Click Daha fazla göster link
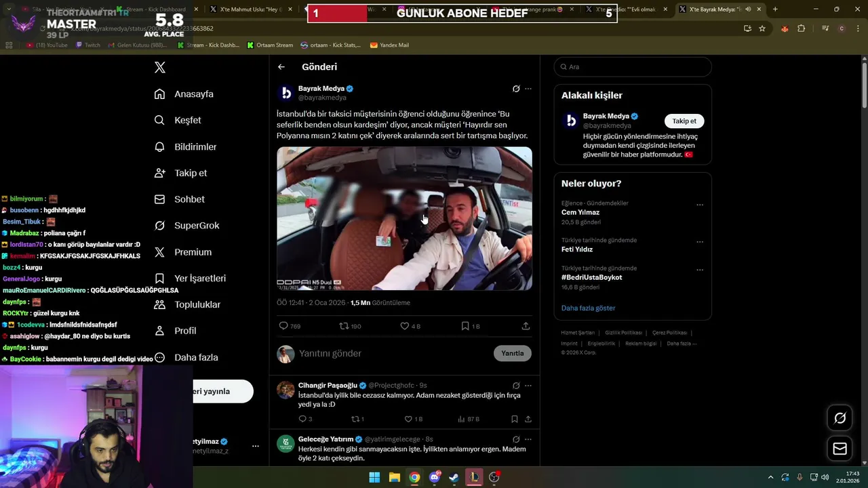Image resolution: width=868 pixels, height=488 pixels. [589, 308]
